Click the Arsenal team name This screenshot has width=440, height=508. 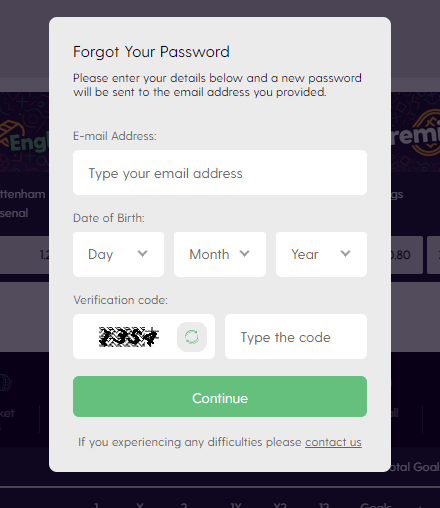tap(14, 213)
